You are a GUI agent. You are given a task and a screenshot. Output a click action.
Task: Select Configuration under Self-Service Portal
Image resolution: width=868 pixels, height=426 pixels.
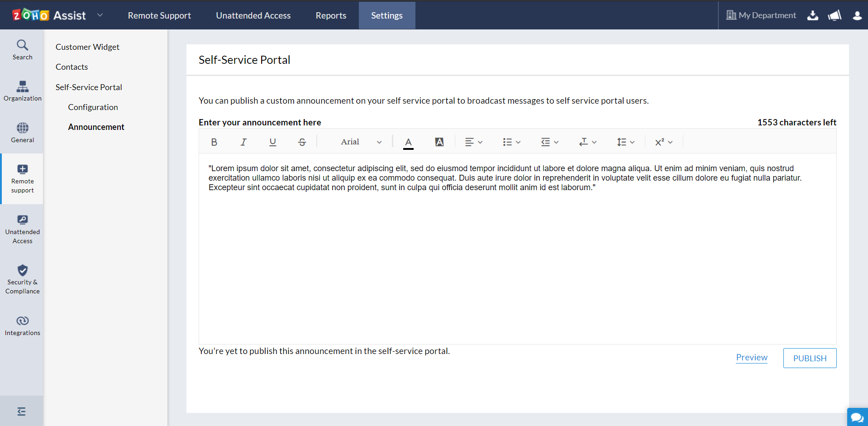(x=93, y=107)
